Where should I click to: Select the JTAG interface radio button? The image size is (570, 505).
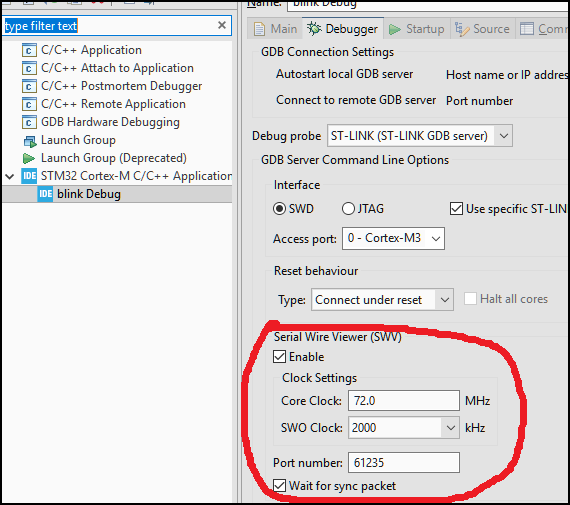point(348,209)
